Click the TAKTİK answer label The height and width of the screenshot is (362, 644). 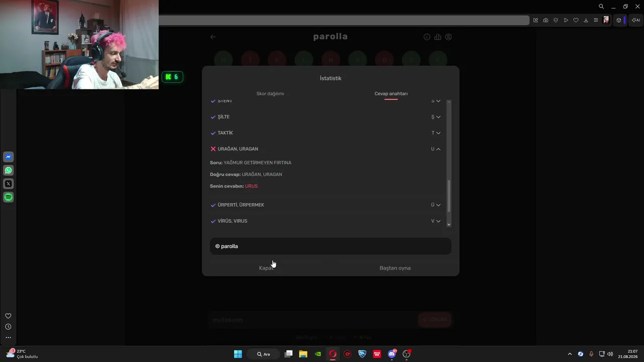225,133
